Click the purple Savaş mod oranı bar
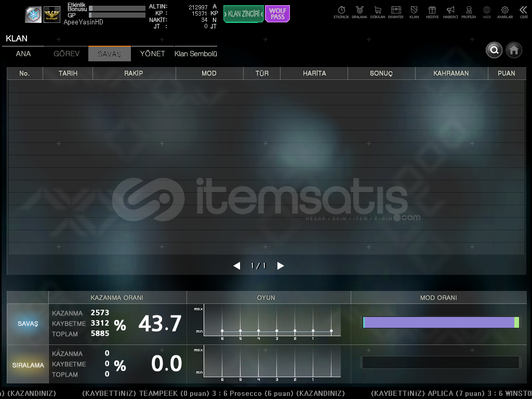532x399 pixels. pos(439,323)
